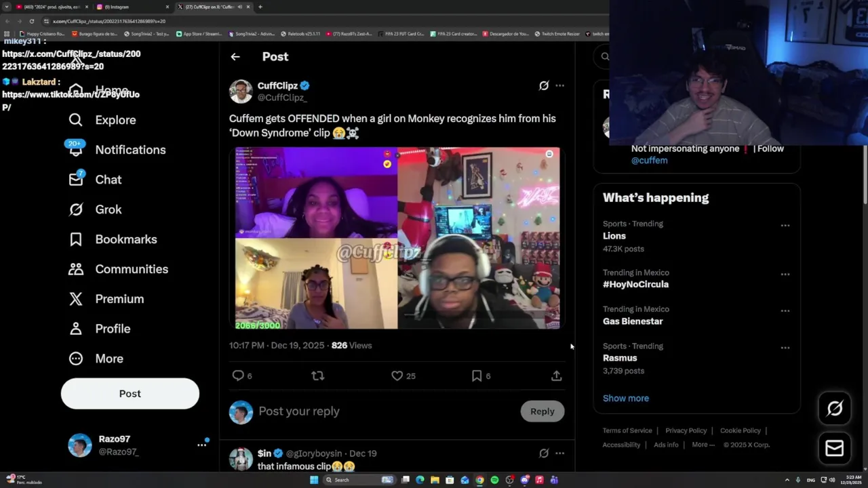Open the tab search dropdown arrow
Viewport: 868px width, 488px height.
[x=6, y=7]
